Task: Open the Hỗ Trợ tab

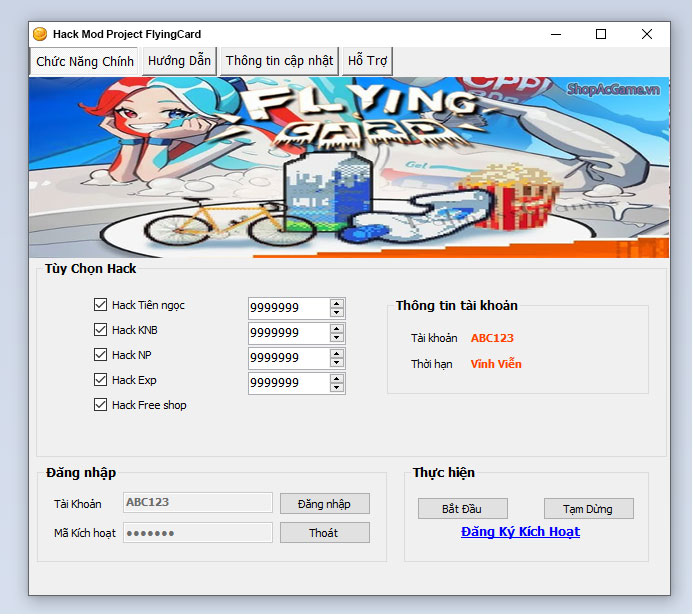Action: [x=367, y=61]
